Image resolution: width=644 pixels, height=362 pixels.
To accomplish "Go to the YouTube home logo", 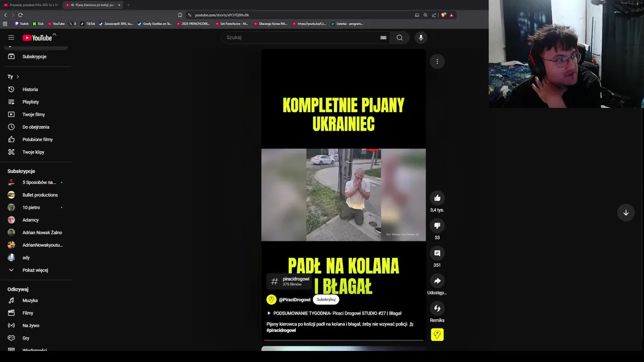I will [37, 38].
